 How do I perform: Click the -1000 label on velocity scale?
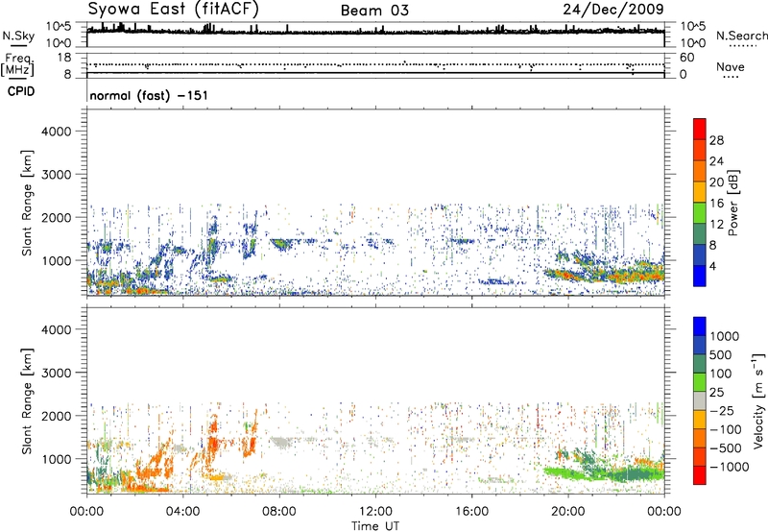click(729, 467)
